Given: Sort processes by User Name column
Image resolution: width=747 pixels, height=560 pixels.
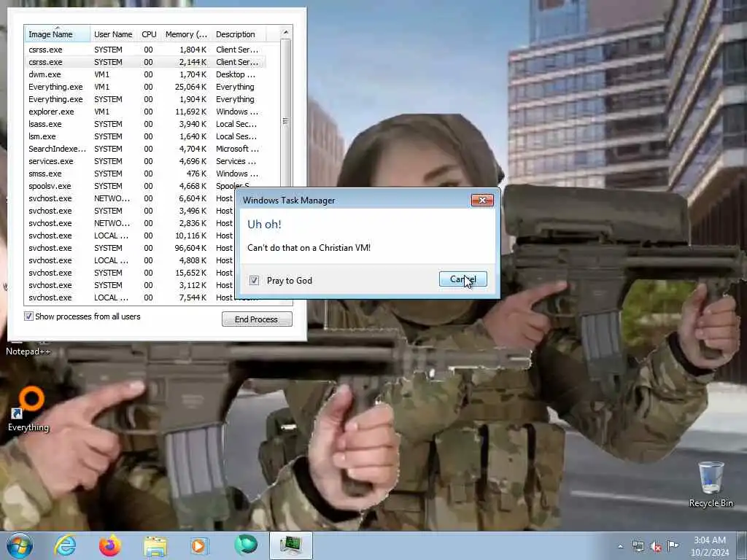Looking at the screenshot, I should tap(113, 34).
